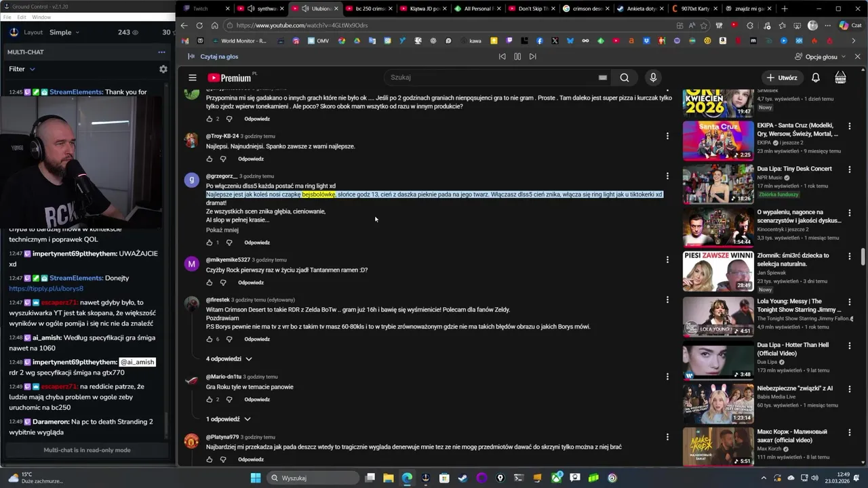Show hidden system tray icons chevron
The image size is (868, 488).
763,478
